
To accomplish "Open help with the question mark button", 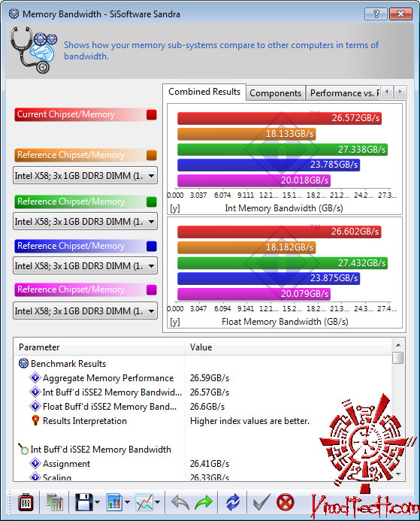I will click(x=376, y=14).
